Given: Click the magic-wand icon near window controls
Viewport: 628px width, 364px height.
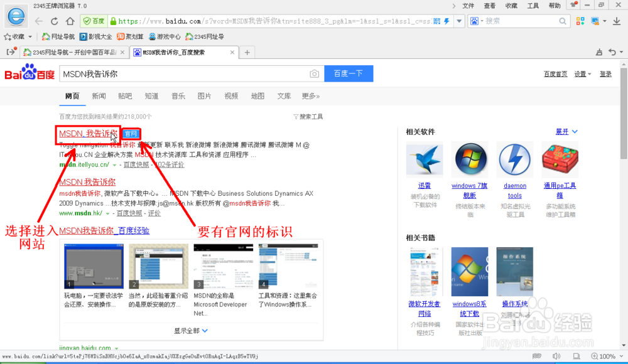Looking at the screenshot, I should 573,5.
